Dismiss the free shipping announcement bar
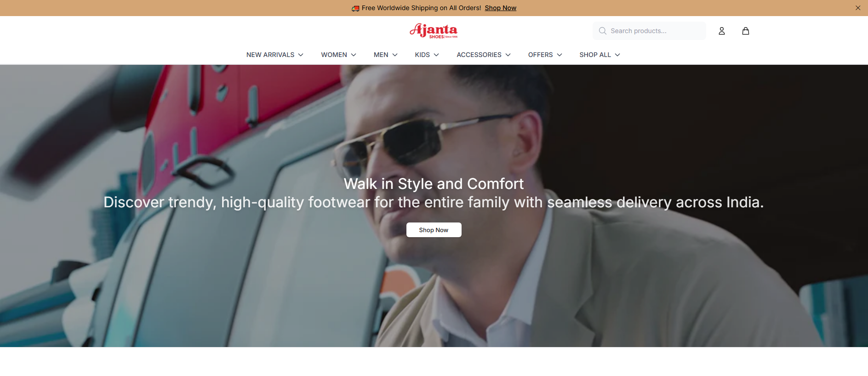868x376 pixels. point(858,8)
